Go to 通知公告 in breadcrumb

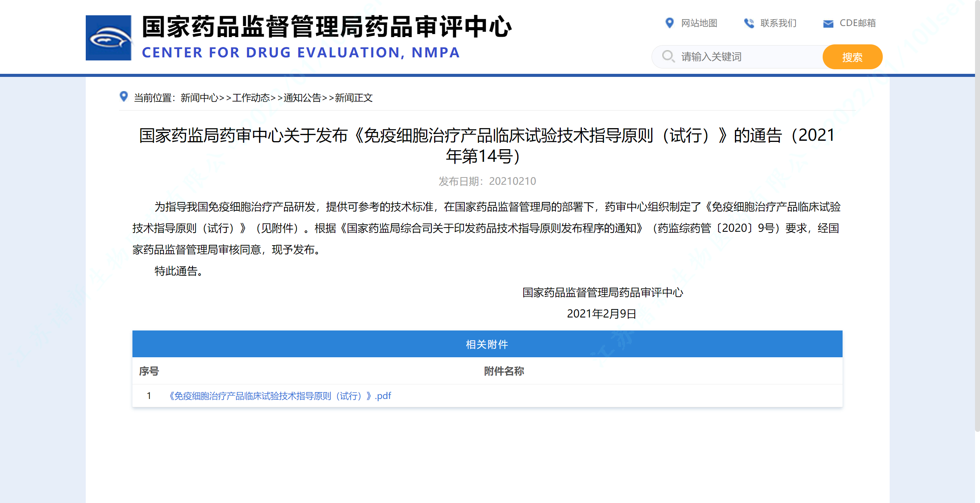(x=302, y=98)
